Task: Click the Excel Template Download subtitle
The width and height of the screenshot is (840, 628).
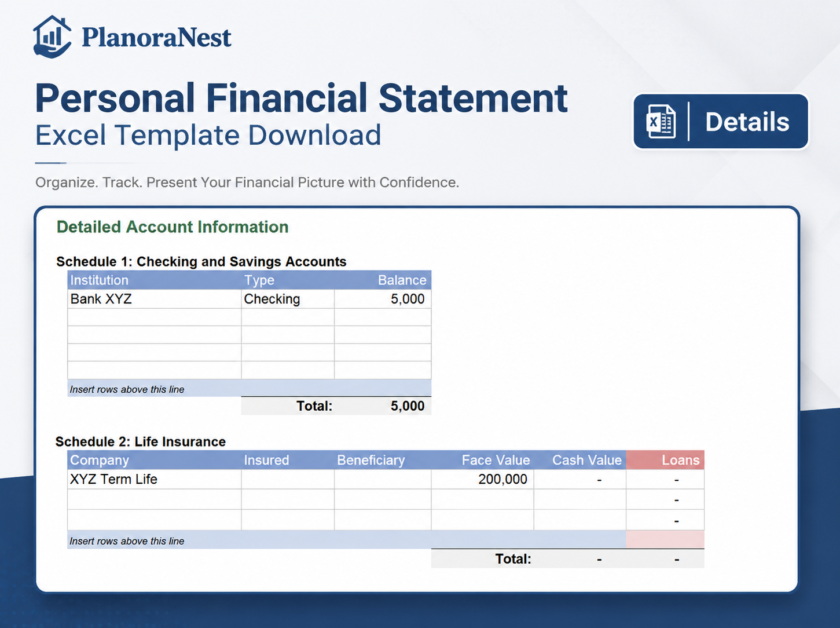Action: (208, 135)
